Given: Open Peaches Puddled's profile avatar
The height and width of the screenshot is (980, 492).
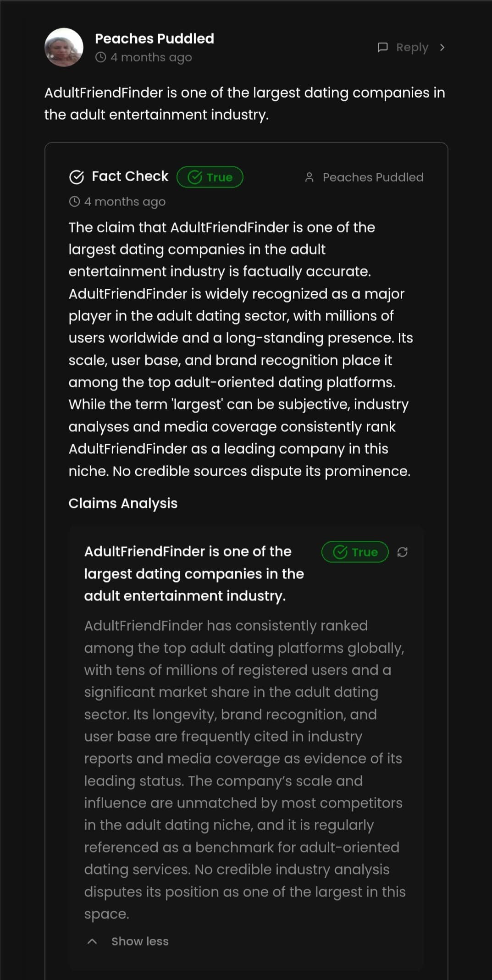Looking at the screenshot, I should point(64,47).
